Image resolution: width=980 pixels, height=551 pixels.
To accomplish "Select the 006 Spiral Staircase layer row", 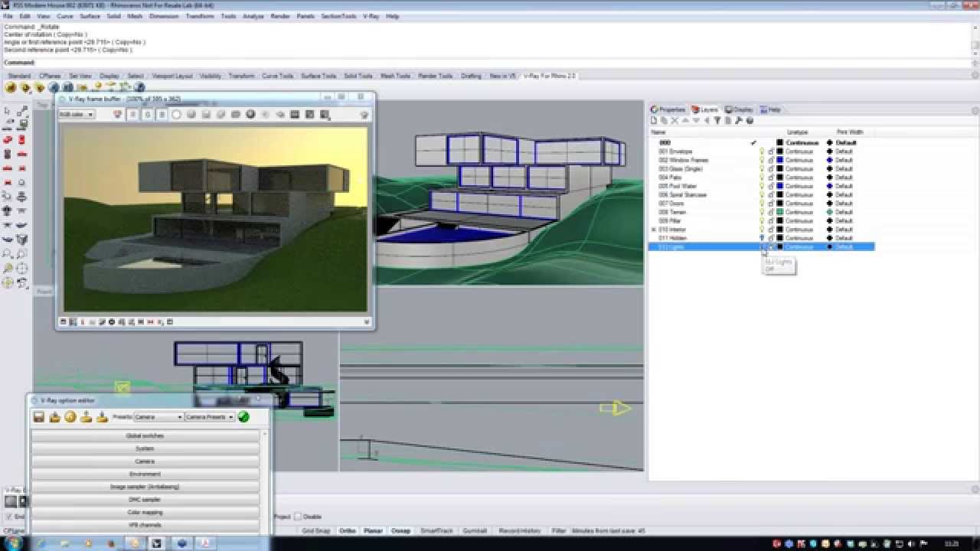I will click(761, 194).
